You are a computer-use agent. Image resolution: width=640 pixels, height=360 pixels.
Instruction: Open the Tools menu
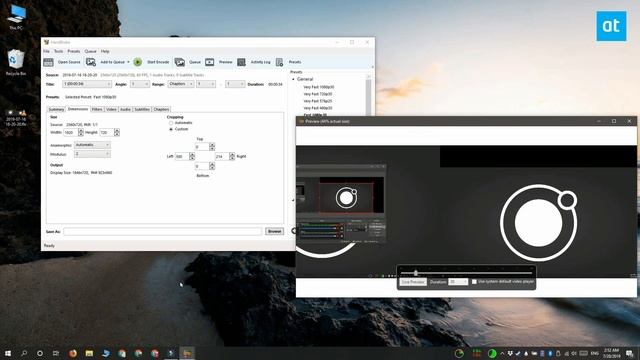pos(59,51)
